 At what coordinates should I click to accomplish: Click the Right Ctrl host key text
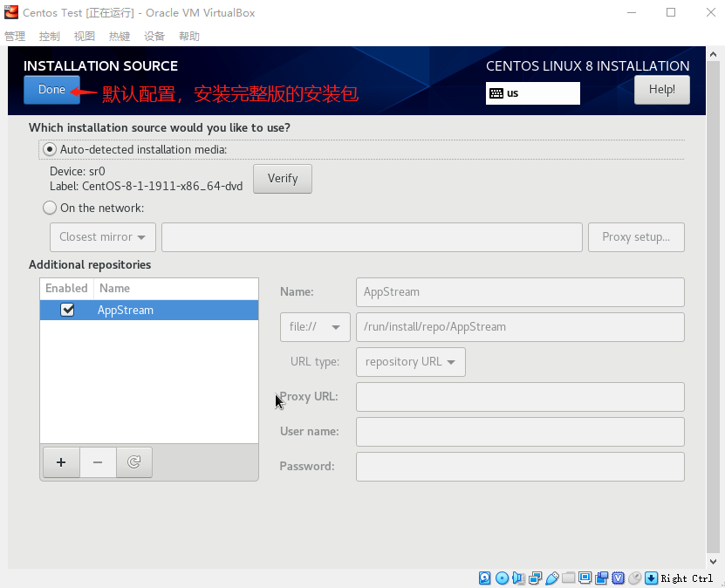tap(687, 578)
